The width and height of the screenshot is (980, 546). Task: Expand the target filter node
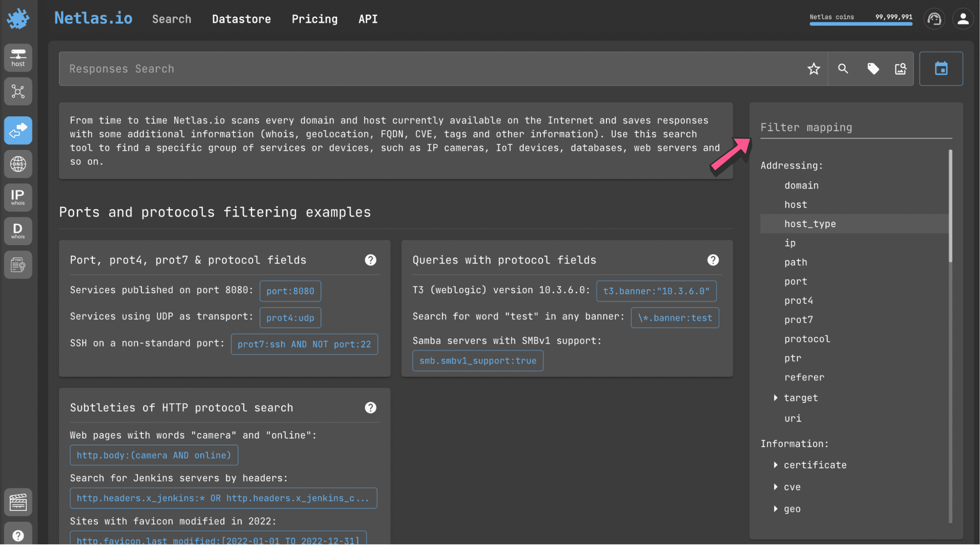[x=775, y=398]
